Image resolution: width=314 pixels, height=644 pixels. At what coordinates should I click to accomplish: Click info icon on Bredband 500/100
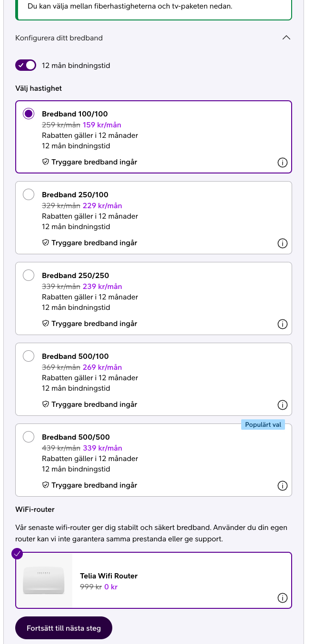(x=282, y=405)
